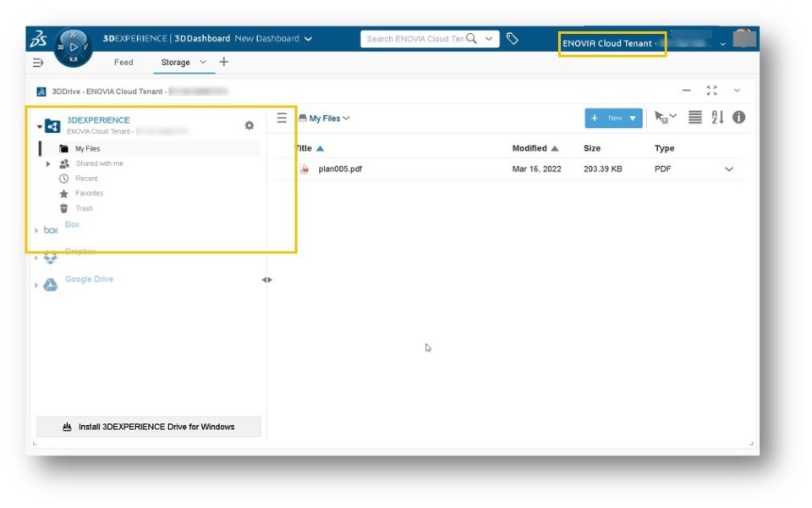Open the user profile avatar
812x508 pixels.
[744, 38]
